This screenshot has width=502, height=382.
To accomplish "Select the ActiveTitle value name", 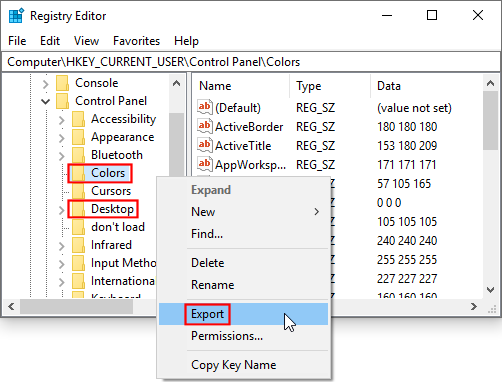I will pyautogui.click(x=243, y=146).
